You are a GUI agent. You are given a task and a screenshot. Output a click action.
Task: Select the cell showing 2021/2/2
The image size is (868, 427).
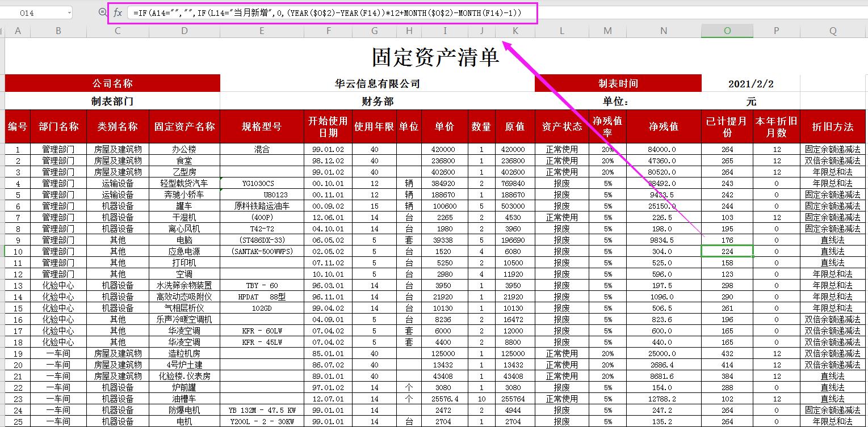coord(752,83)
